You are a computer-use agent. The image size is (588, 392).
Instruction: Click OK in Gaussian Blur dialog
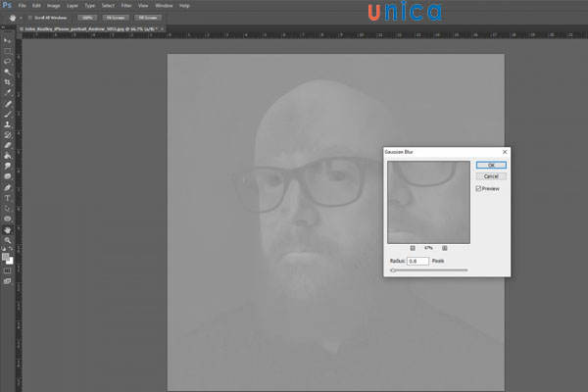coord(490,166)
